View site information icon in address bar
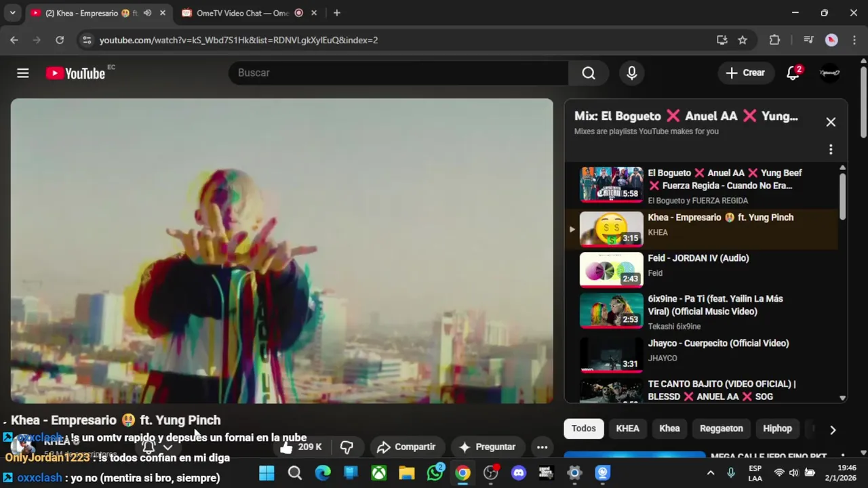This screenshot has height=488, width=868. click(87, 40)
